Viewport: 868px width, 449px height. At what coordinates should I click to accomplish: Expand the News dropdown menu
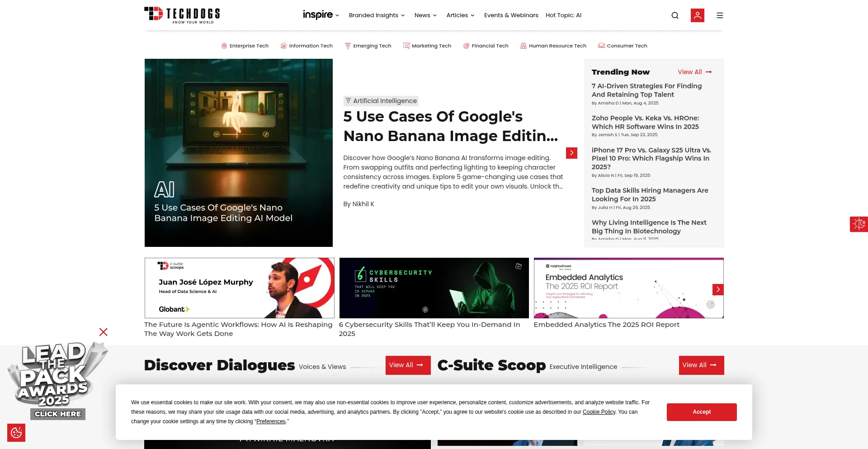pyautogui.click(x=425, y=15)
